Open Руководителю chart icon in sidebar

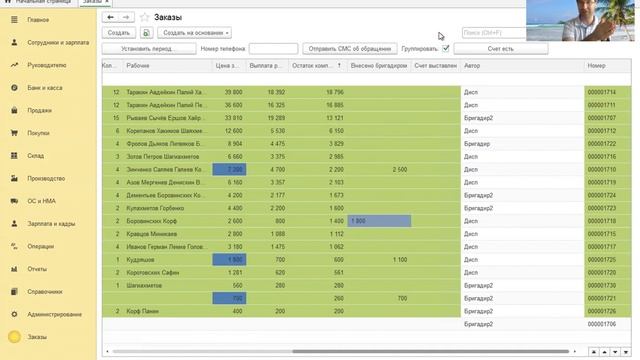[x=14, y=65]
